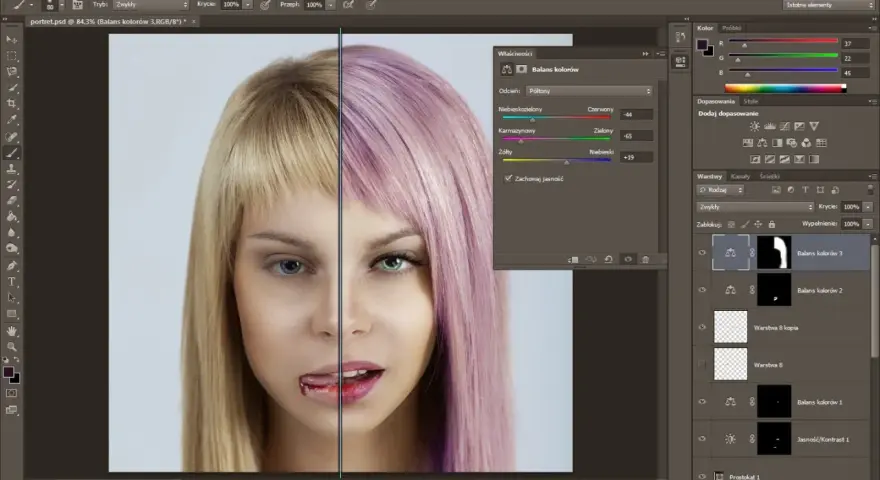Switch to the Style tab
The height and width of the screenshot is (480, 880).
point(751,102)
